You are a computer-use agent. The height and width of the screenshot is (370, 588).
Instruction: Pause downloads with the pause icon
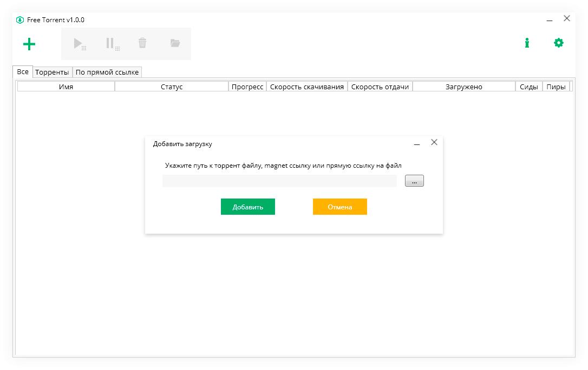112,44
